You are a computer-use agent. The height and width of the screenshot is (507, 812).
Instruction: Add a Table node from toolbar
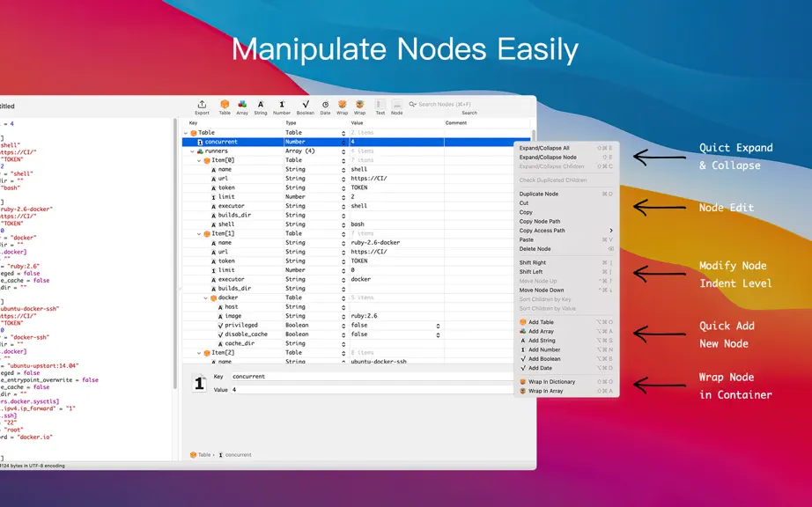[x=225, y=107]
